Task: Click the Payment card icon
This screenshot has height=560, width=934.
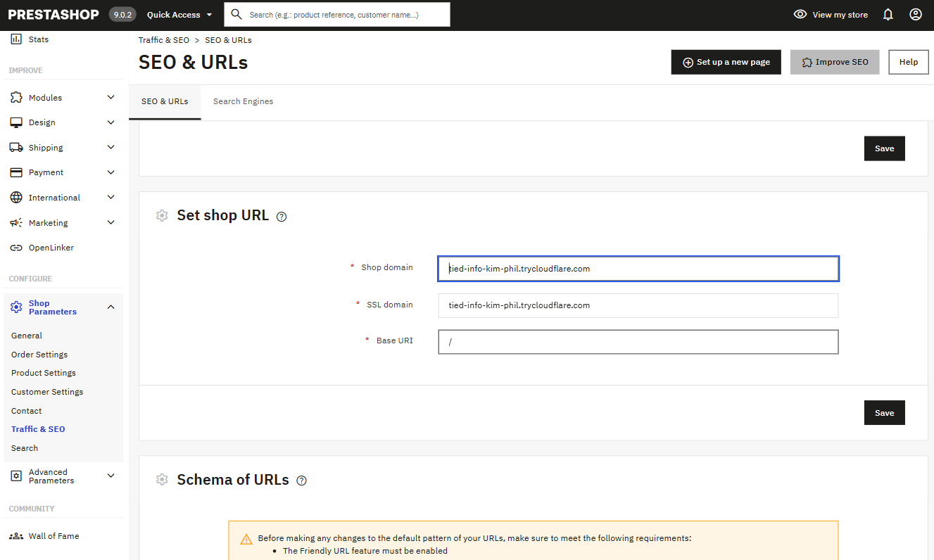Action: click(x=15, y=172)
